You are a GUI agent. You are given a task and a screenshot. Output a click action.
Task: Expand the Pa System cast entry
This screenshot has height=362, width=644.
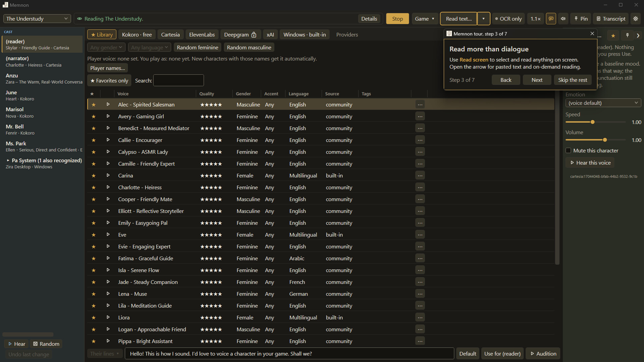pyautogui.click(x=8, y=161)
